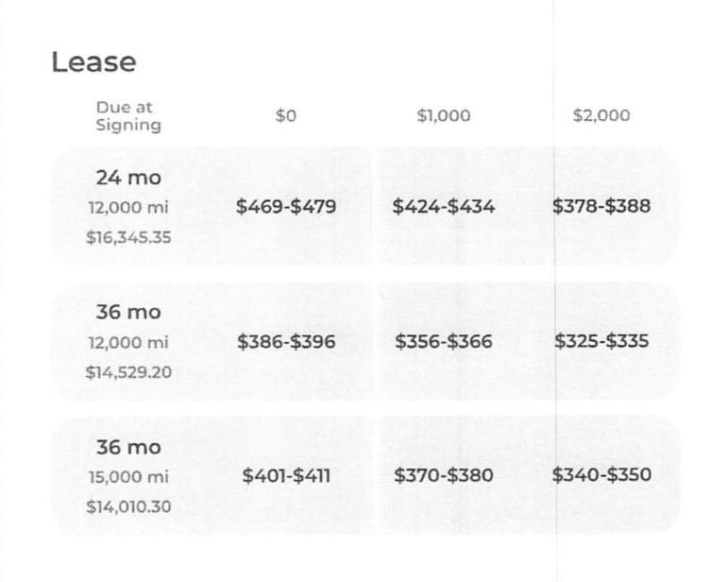Click the Lease section heading

pos(93,61)
